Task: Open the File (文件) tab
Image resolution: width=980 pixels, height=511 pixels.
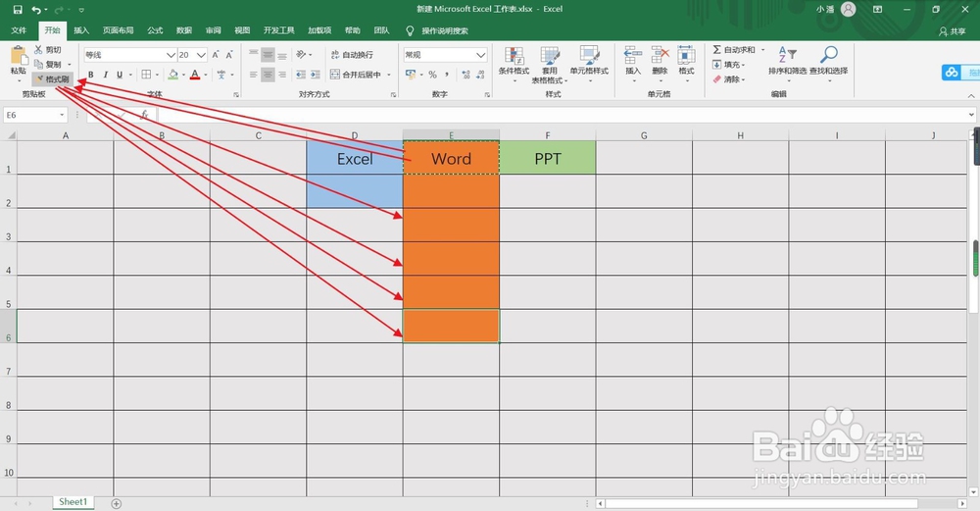Action: coord(19,30)
